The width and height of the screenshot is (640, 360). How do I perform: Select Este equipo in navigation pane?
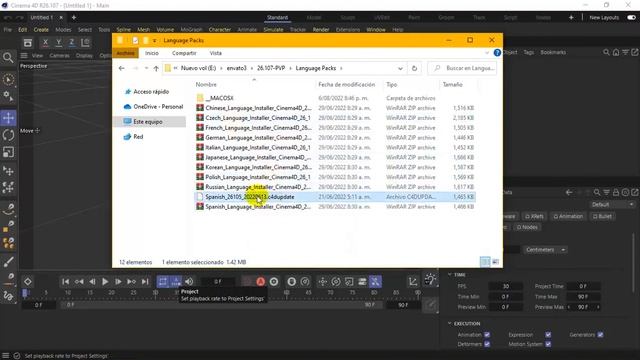click(x=150, y=122)
